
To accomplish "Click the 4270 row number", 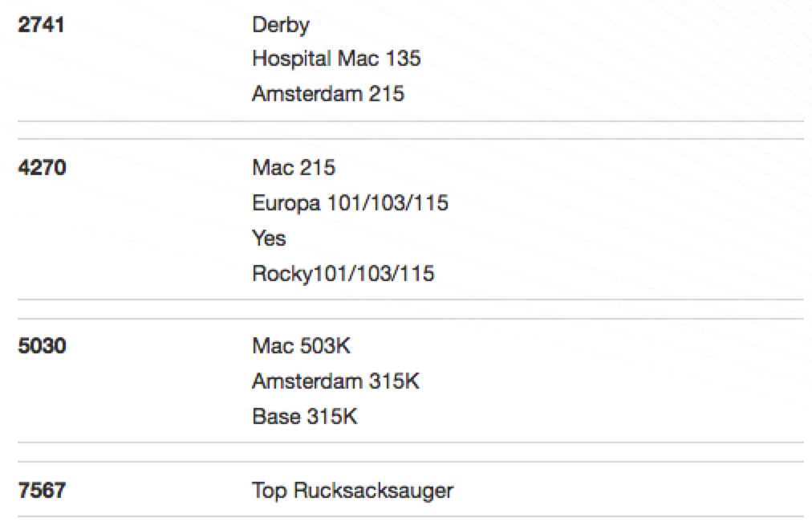I will (42, 168).
